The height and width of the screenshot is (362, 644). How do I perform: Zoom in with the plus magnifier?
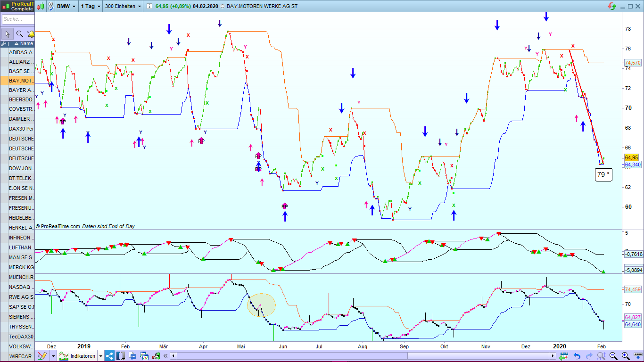626,356
